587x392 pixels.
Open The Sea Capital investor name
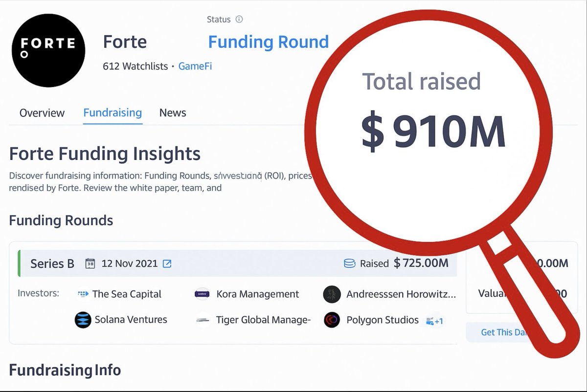[x=127, y=294]
